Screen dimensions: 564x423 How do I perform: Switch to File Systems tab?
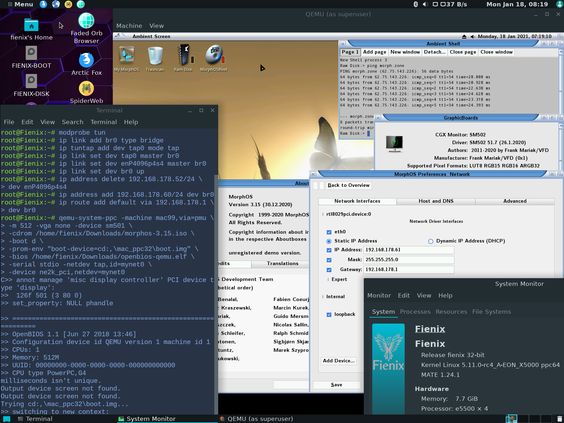491,311
